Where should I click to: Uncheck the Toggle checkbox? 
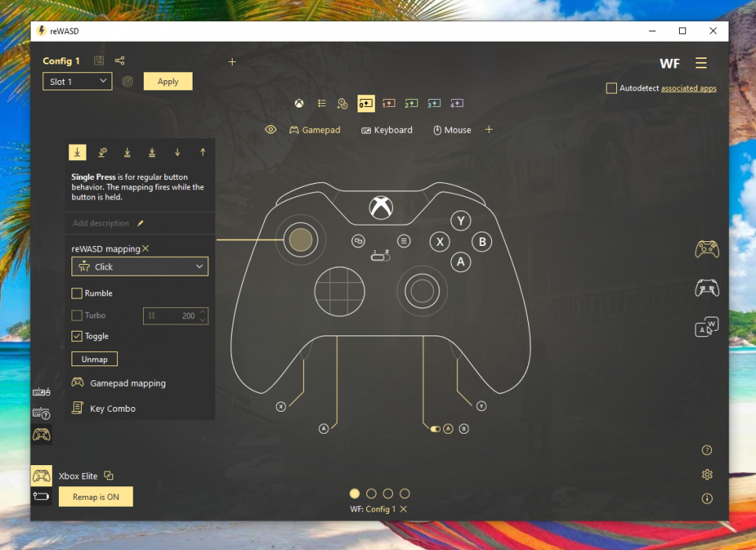(77, 336)
